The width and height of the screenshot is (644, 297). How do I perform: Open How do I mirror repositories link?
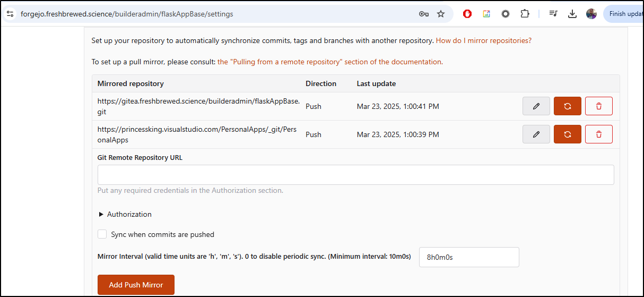484,40
